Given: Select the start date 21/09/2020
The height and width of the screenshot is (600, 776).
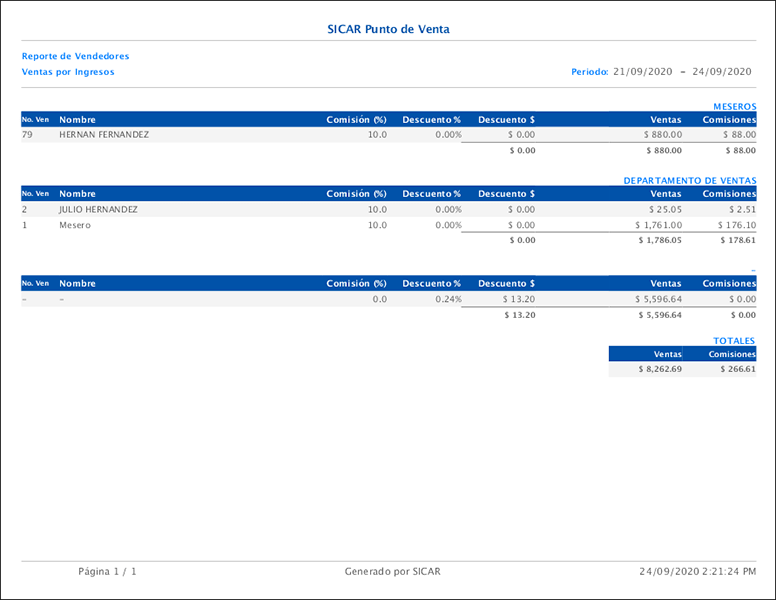Looking at the screenshot, I should coord(642,72).
